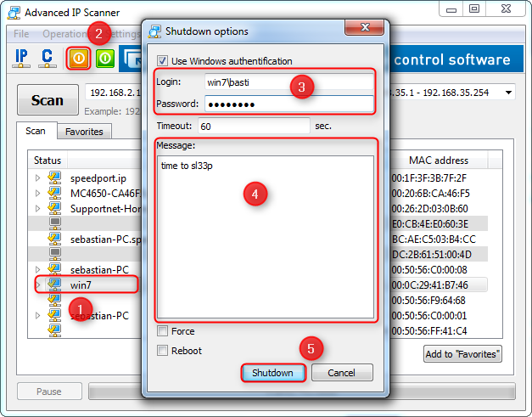Expand the Supportnet-Hor tree node
Image resolution: width=532 pixels, height=417 pixels.
[x=37, y=208]
